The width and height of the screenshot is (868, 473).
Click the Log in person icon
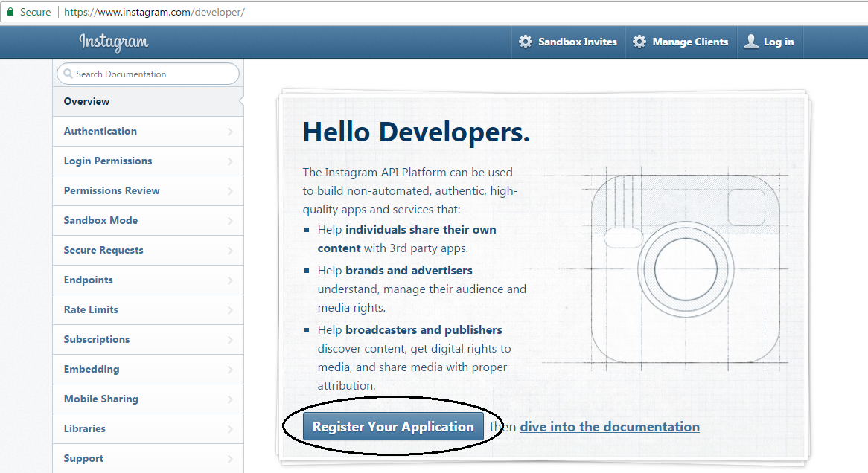coord(751,42)
